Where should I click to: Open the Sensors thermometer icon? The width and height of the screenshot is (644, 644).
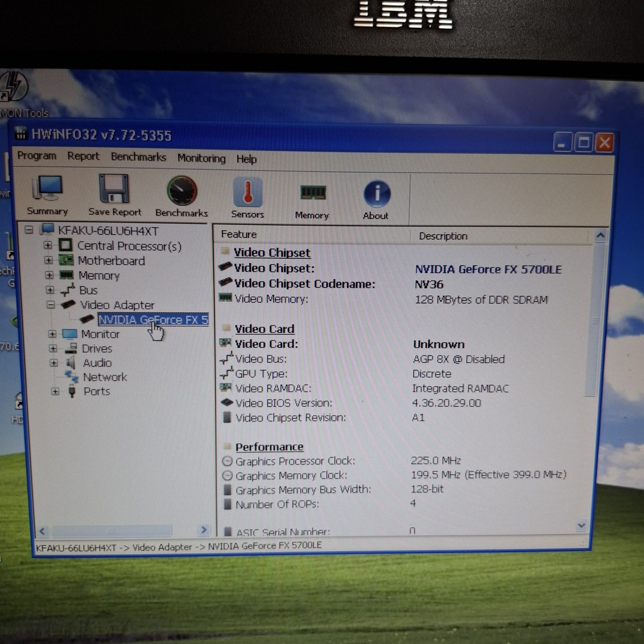click(247, 192)
